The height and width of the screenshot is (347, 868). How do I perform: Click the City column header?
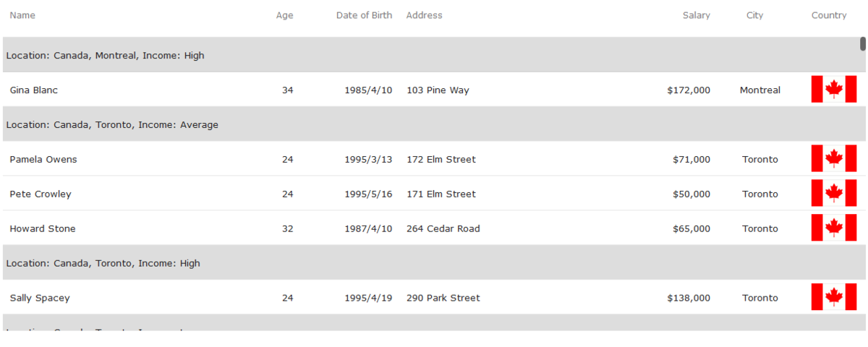[x=754, y=15]
